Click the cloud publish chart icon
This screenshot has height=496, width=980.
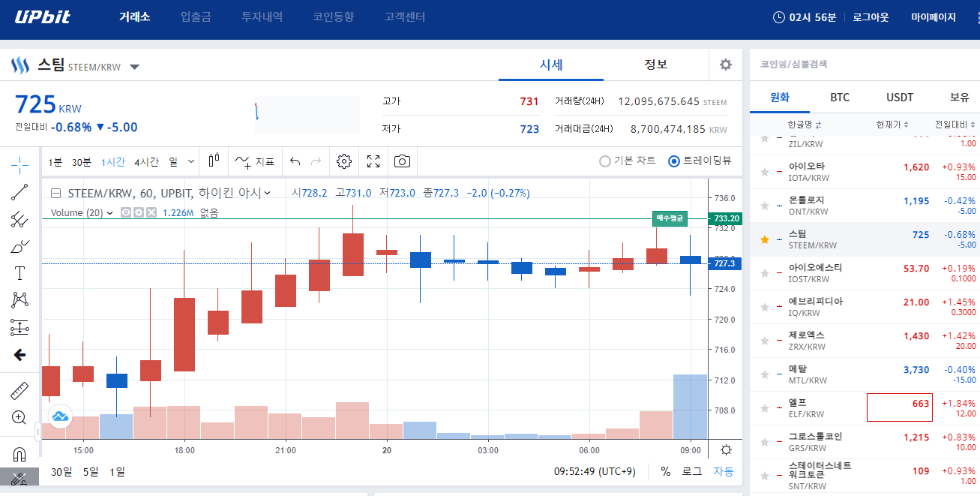point(60,415)
